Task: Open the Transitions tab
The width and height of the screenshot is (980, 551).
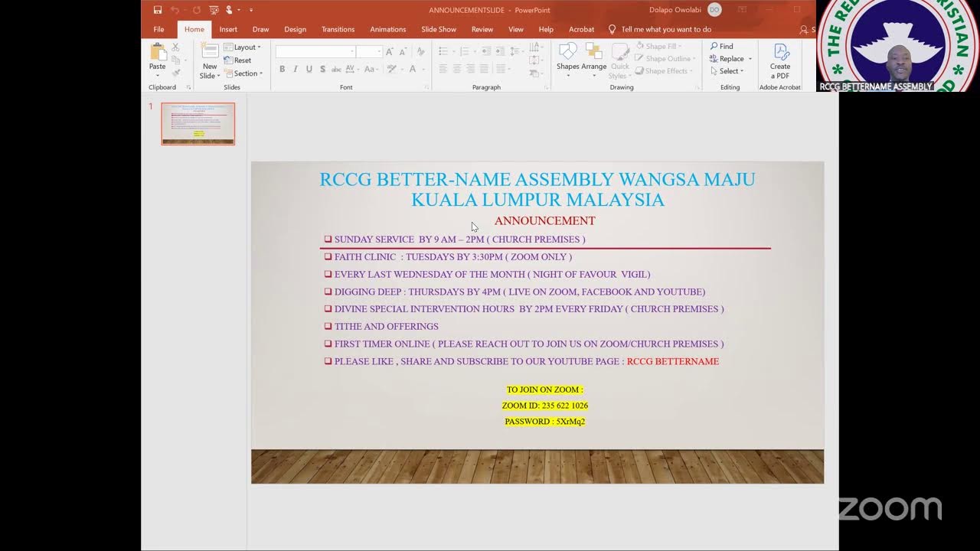Action: [338, 29]
